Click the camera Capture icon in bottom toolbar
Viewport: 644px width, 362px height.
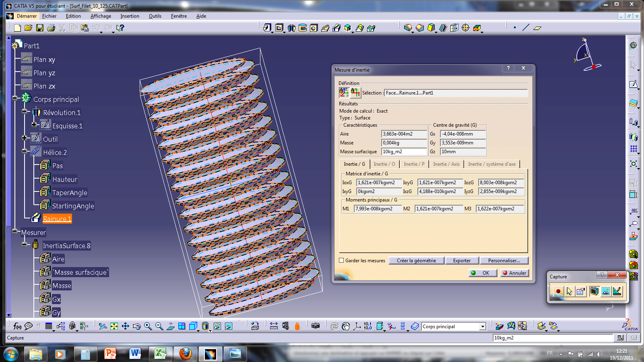[x=316, y=326]
